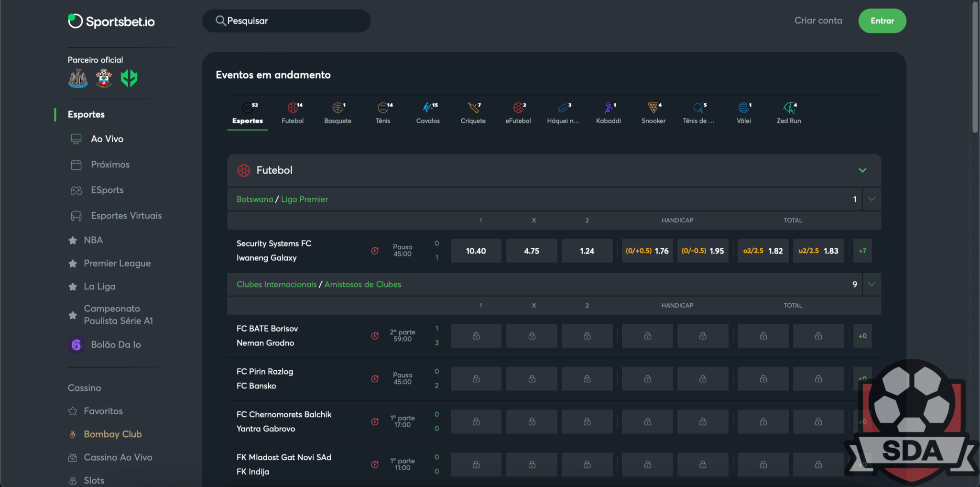Click live timer icon for Security Systems FC
Screen dimensions: 980x487
[375, 251]
